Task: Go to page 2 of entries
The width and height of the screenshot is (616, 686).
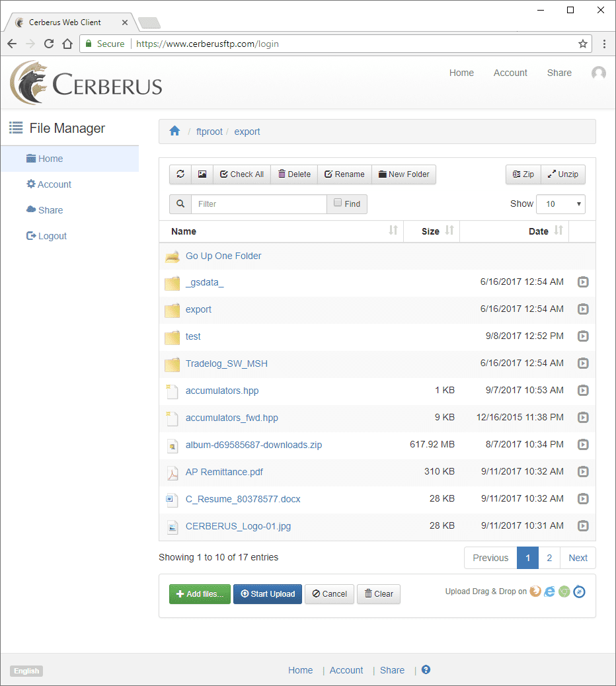Action: tap(549, 558)
